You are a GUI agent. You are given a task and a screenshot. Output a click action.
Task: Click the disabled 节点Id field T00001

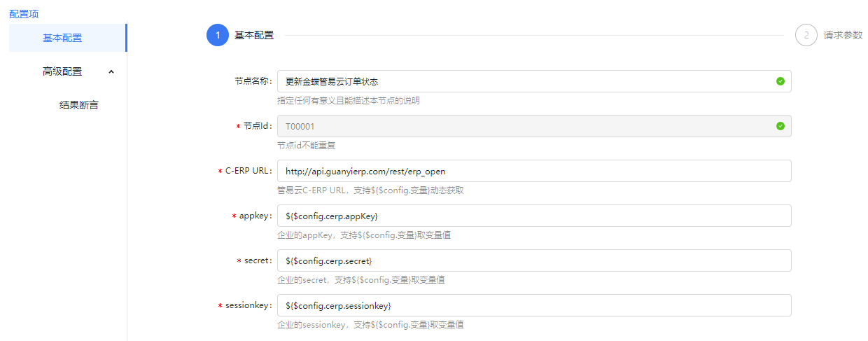pos(525,126)
